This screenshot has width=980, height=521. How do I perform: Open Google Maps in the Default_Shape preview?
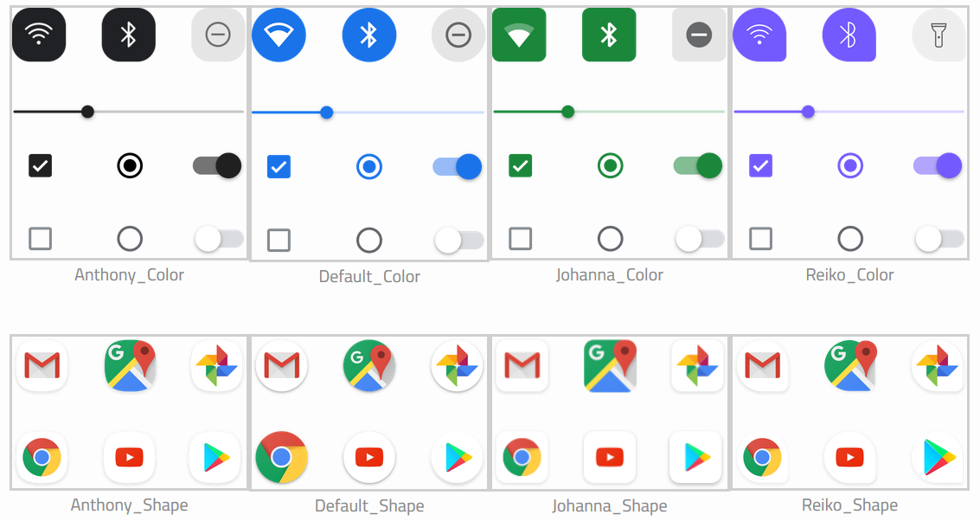pos(369,365)
